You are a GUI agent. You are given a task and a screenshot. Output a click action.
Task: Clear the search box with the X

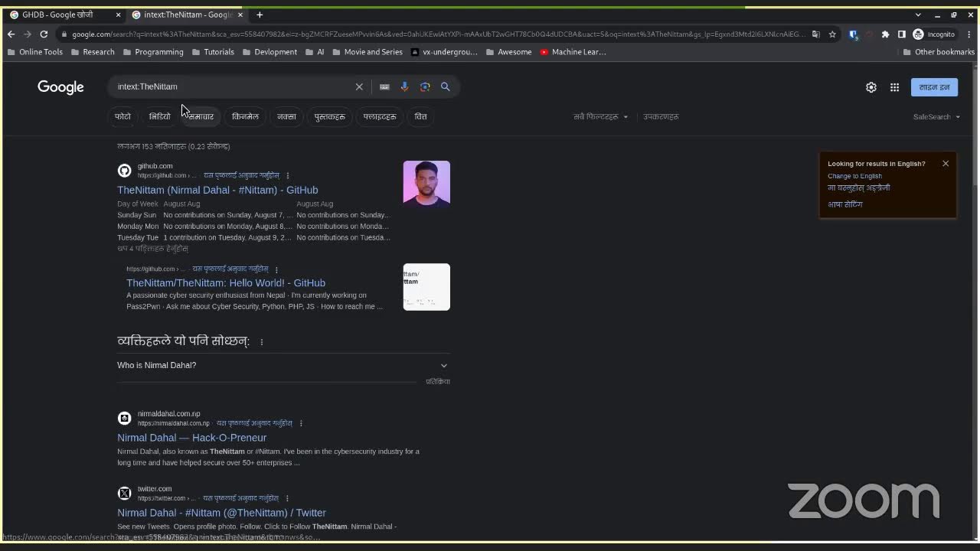click(359, 86)
